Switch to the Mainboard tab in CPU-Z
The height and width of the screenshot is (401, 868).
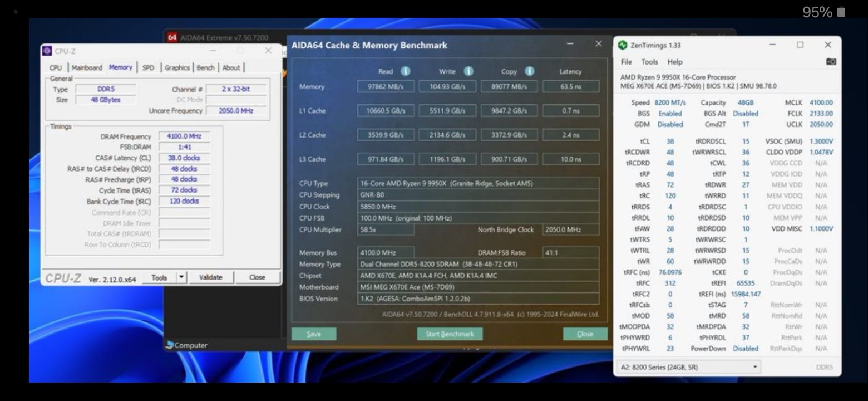point(87,67)
